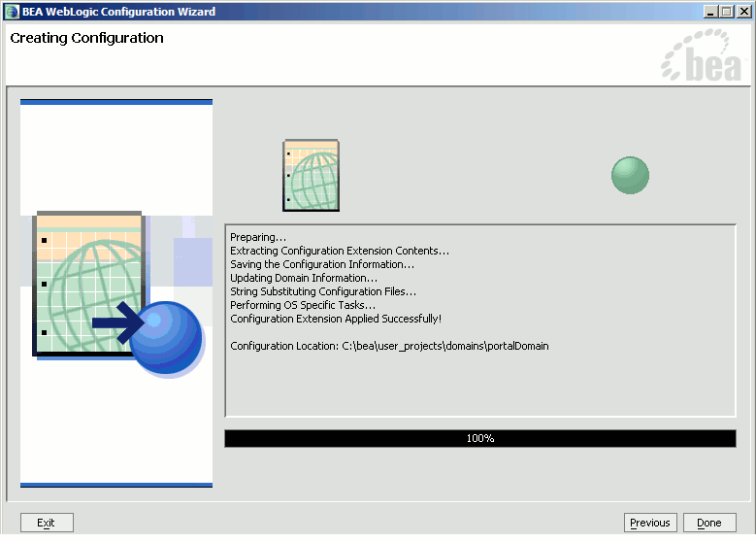Click the Done button
756x542 pixels.
[x=709, y=523]
